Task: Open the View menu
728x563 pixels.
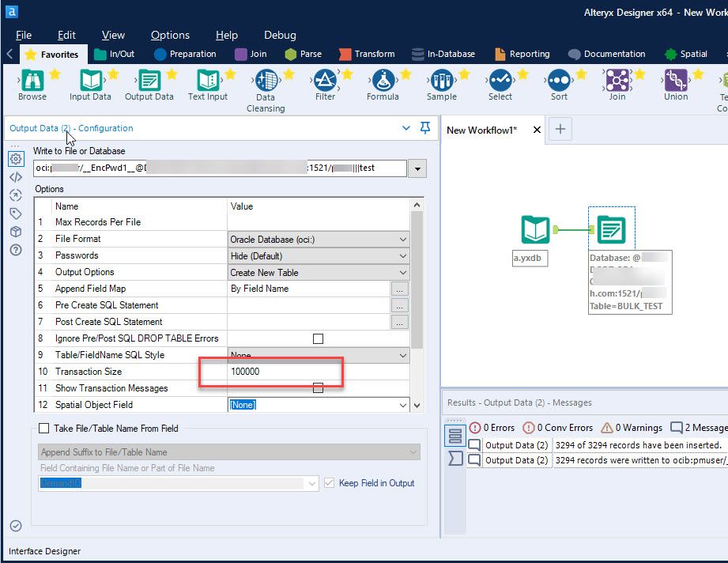Action: (113, 35)
